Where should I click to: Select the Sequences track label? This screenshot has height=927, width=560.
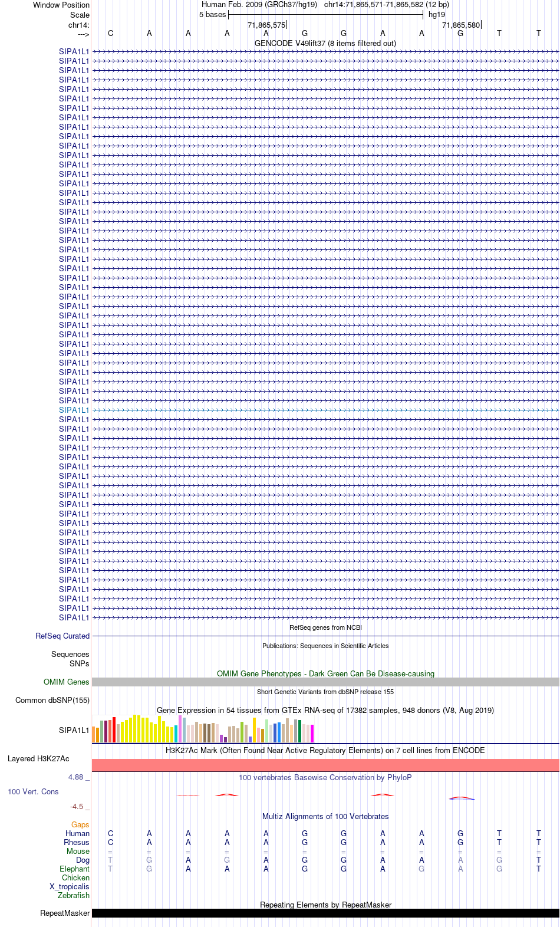pos(70,654)
